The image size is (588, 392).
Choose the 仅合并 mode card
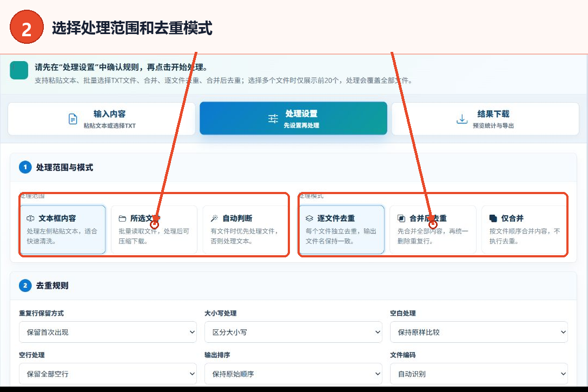pyautogui.click(x=525, y=229)
